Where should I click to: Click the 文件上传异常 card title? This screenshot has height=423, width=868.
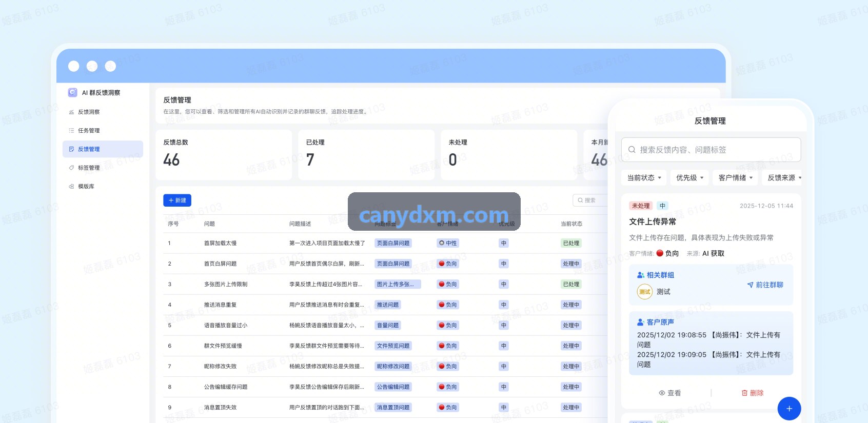point(653,221)
